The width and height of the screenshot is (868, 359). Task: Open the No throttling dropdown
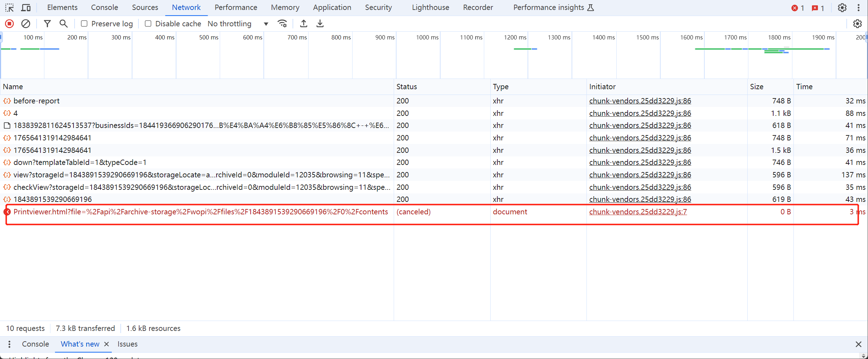(x=238, y=24)
